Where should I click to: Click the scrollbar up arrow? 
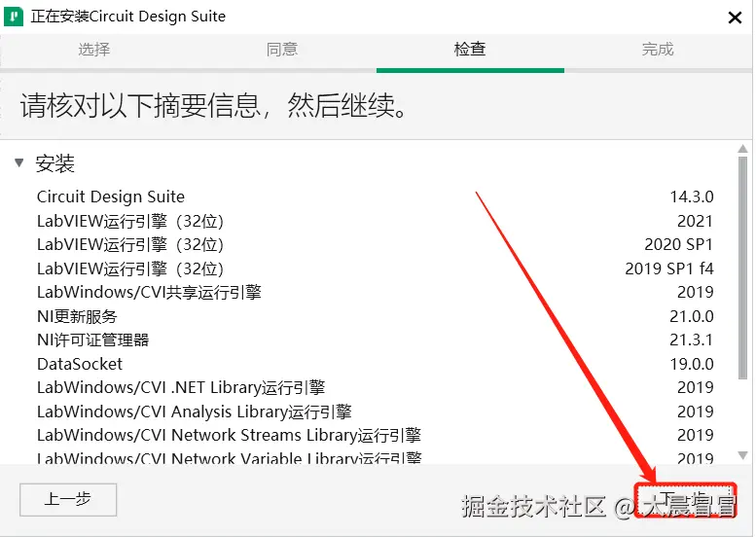coord(743,150)
